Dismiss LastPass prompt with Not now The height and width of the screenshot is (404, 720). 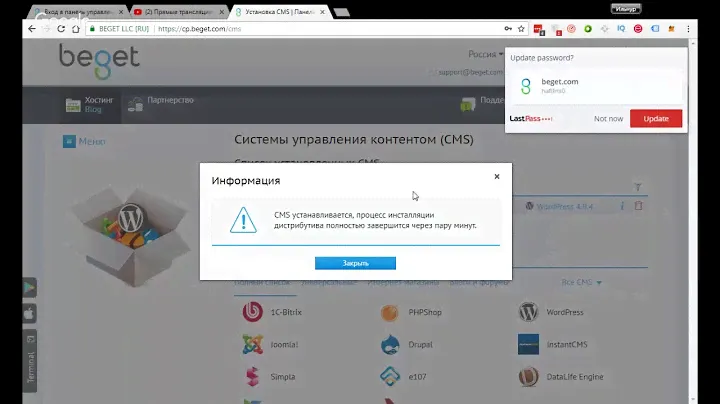click(x=608, y=118)
